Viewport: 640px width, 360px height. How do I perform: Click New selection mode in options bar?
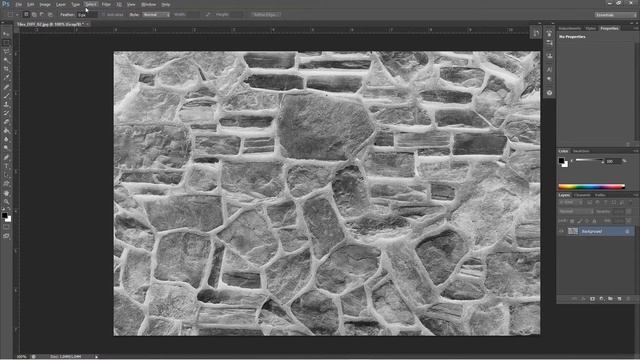(26, 14)
